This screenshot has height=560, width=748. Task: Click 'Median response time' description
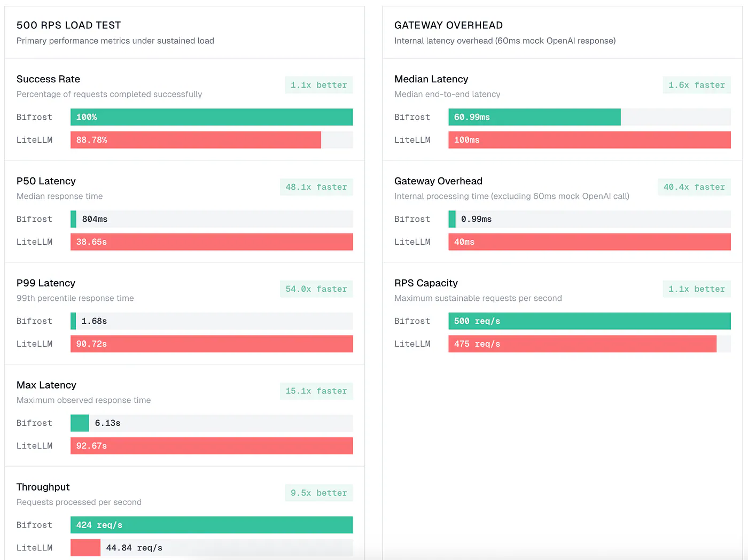click(59, 196)
